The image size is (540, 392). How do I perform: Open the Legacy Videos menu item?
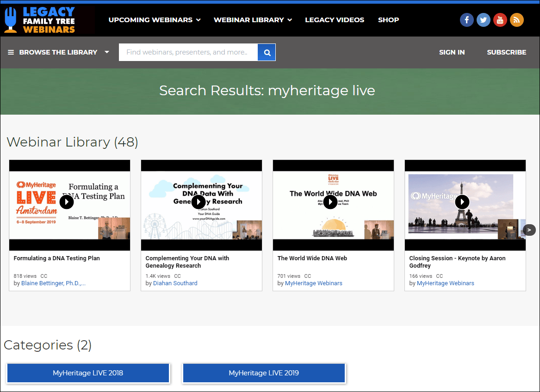click(x=335, y=20)
